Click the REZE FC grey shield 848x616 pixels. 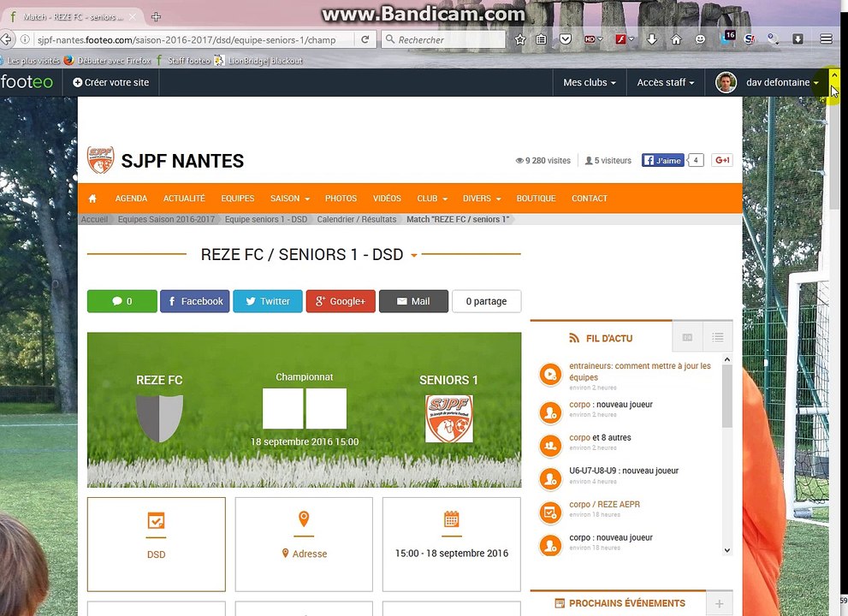[159, 418]
